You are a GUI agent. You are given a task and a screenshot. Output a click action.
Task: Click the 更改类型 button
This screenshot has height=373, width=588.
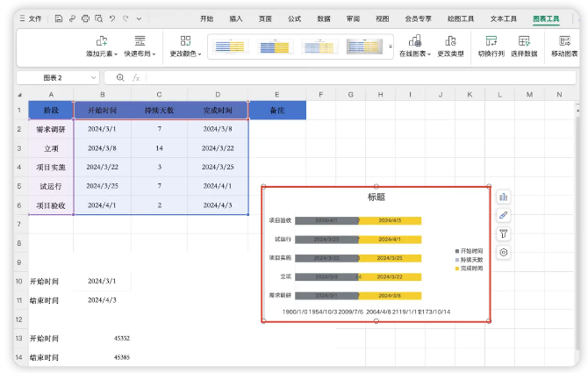pyautogui.click(x=451, y=47)
